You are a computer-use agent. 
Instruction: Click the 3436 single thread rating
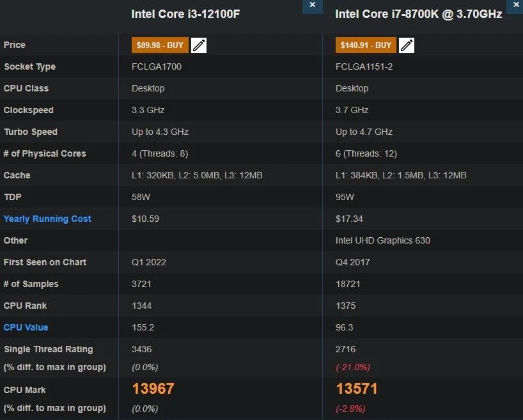(x=141, y=349)
